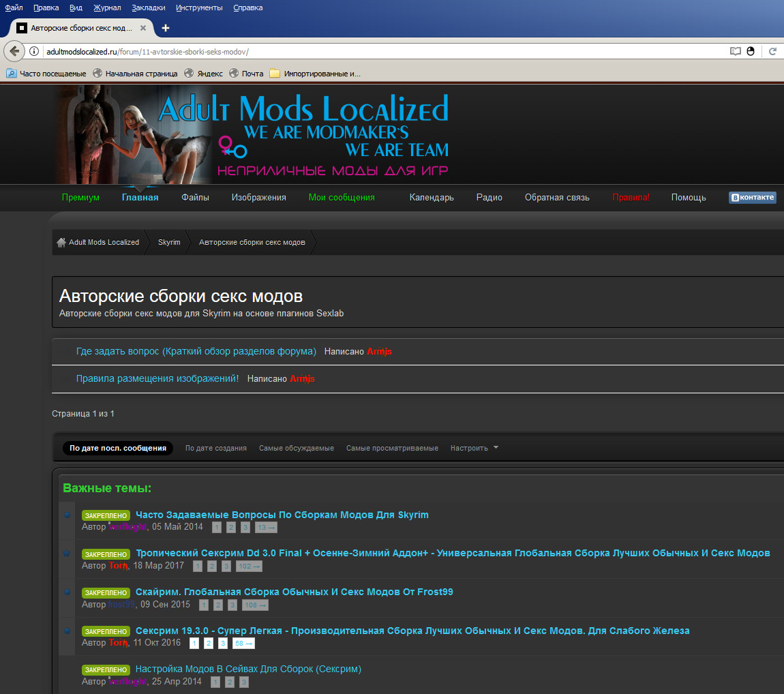Open the Календарь page
The height and width of the screenshot is (694, 784).
click(432, 198)
